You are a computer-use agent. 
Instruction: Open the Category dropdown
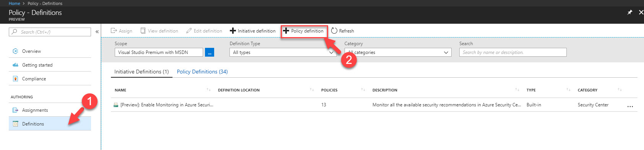[x=398, y=52]
